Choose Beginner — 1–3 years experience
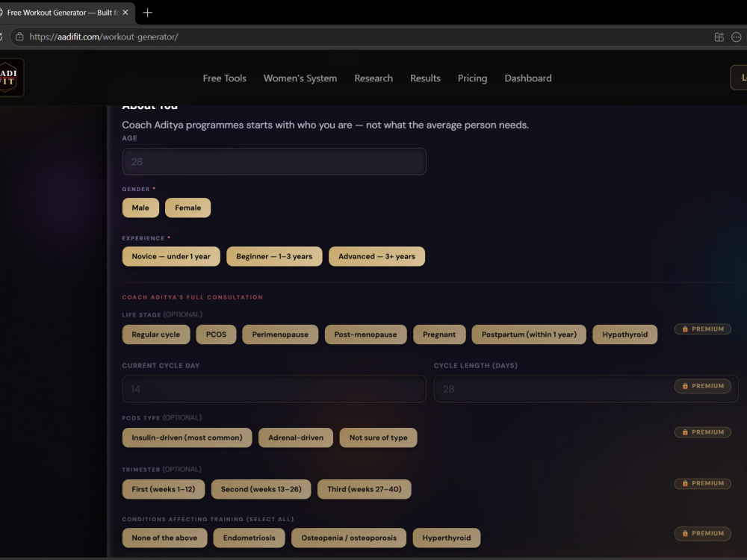This screenshot has height=560, width=747. [274, 256]
